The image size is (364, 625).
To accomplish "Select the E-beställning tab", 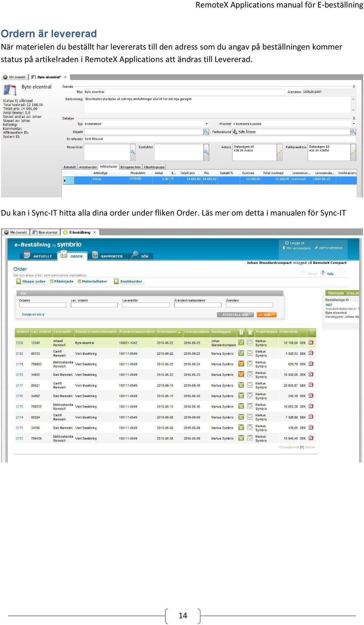I will pyautogui.click(x=80, y=232).
